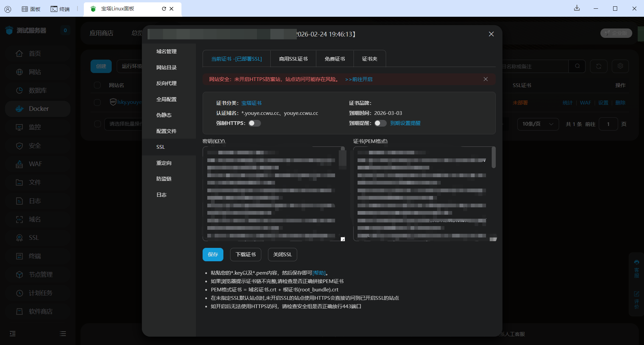This screenshot has height=345, width=644.
Task: Go to 域名管理 in the dialog sidebar
Action: point(166,52)
